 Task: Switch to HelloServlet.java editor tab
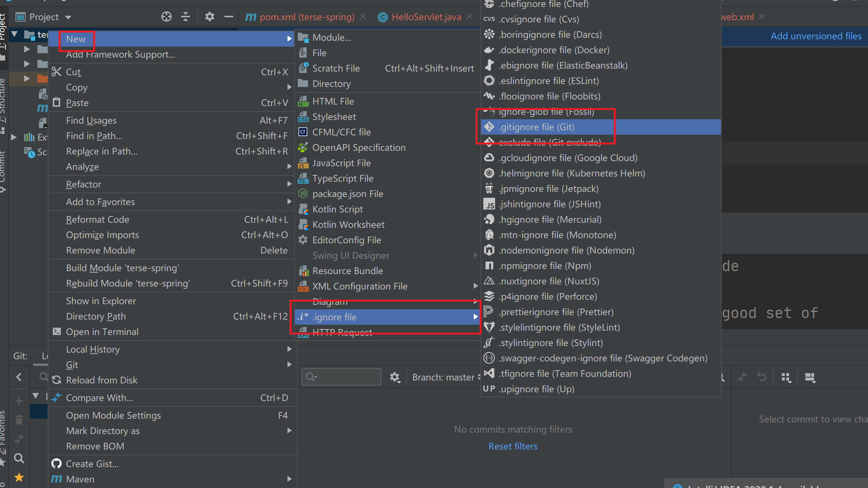(x=426, y=17)
